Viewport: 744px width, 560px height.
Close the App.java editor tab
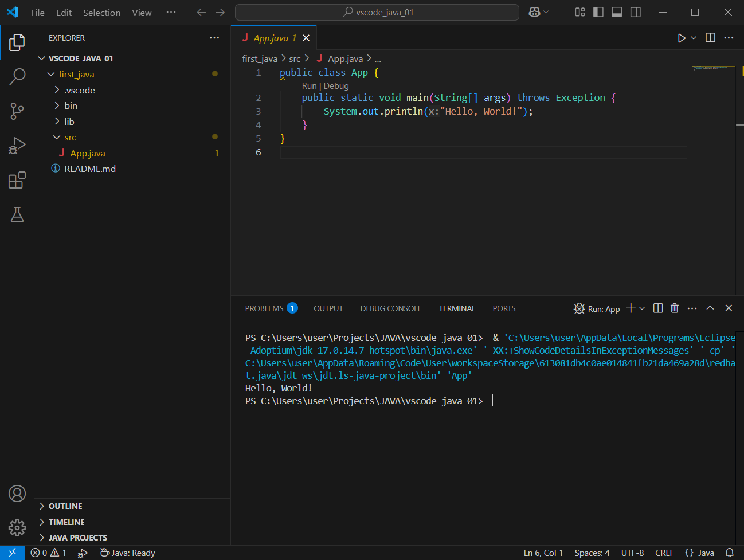306,38
